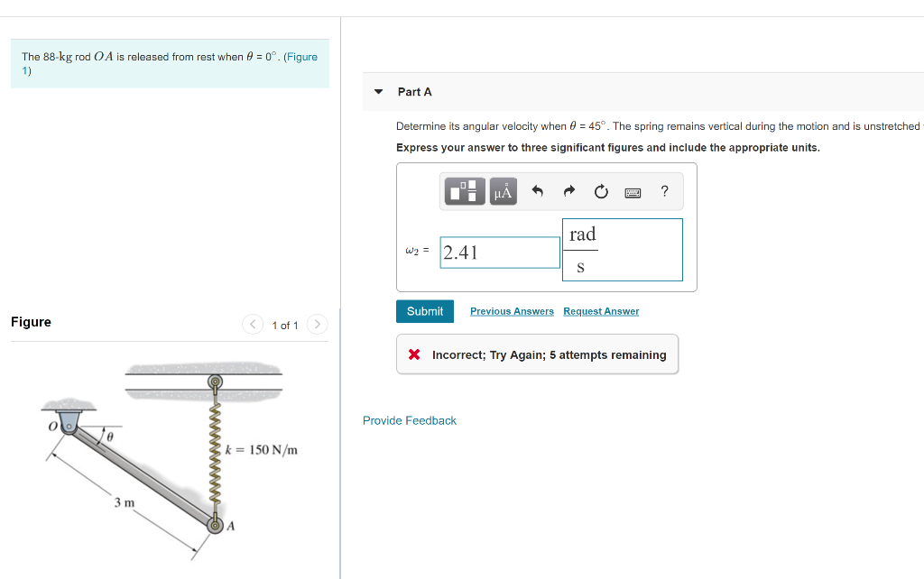Open the on-screen keyboard icon
The image size is (924, 579).
632,191
